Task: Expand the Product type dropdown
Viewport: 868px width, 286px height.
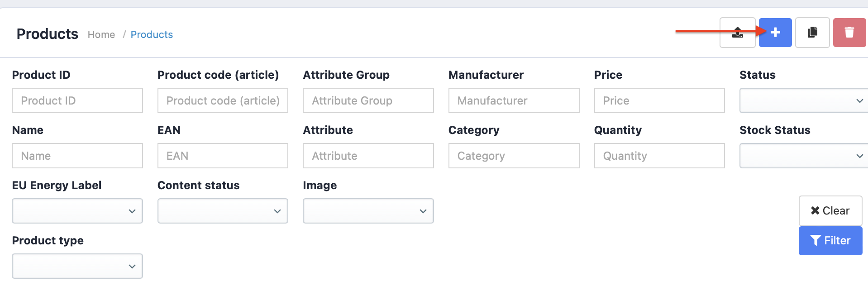Action: [x=77, y=266]
